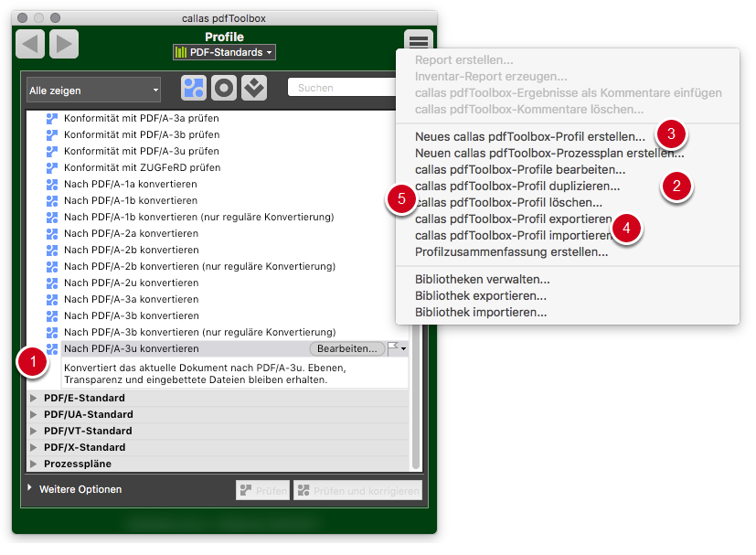Image resolution: width=756 pixels, height=555 pixels.
Task: Select Nach PDF/A-2u konvertieren
Action: 131,283
